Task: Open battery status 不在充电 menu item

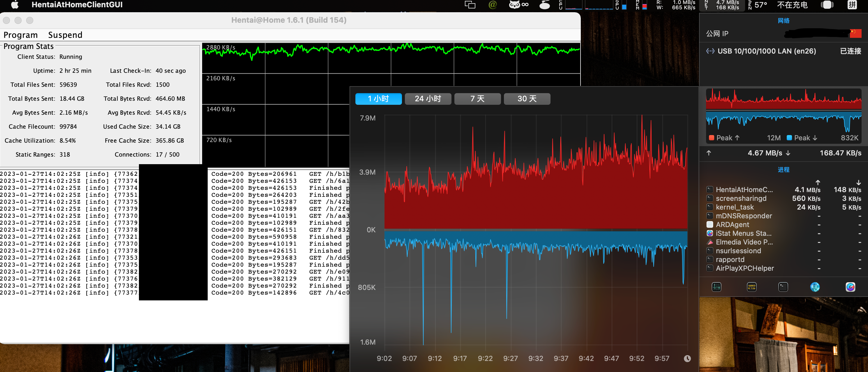Action: tap(792, 5)
